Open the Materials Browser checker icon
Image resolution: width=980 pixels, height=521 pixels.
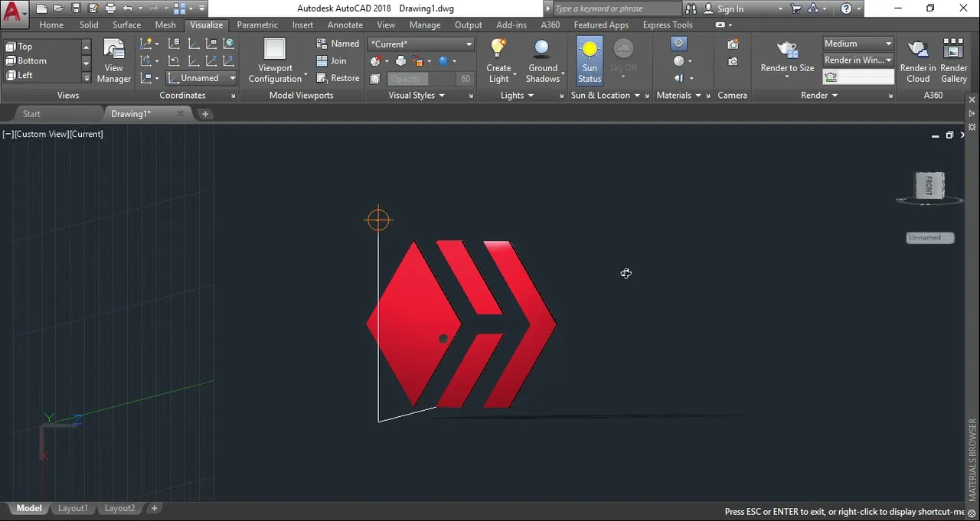[678, 44]
